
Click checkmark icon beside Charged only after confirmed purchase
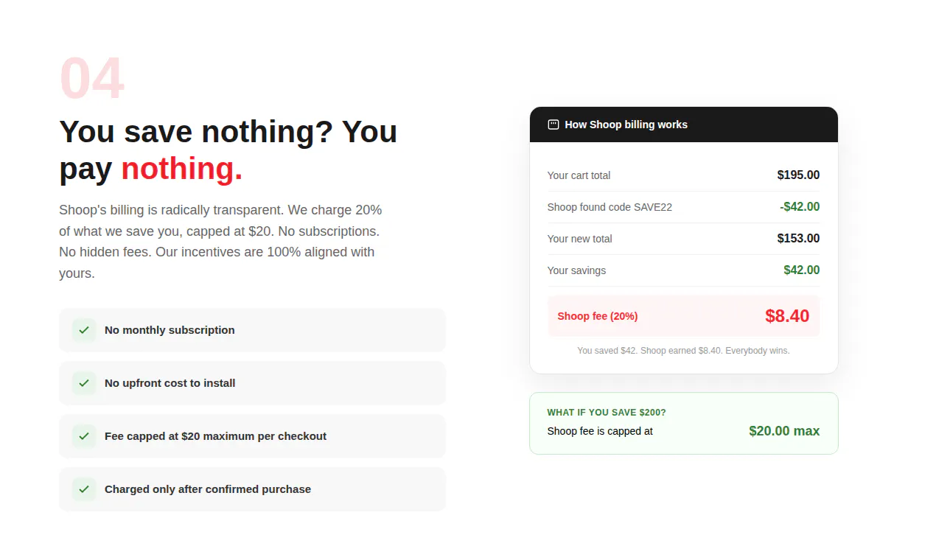pyautogui.click(x=84, y=489)
